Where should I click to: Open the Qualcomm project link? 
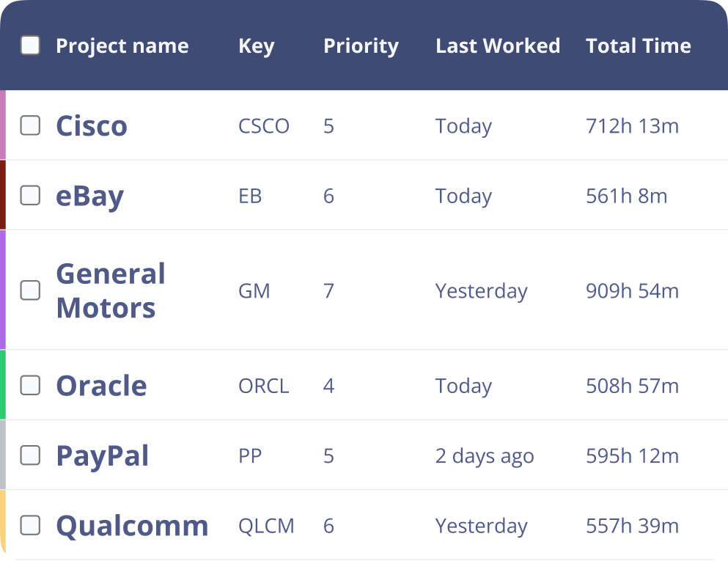coord(132,526)
